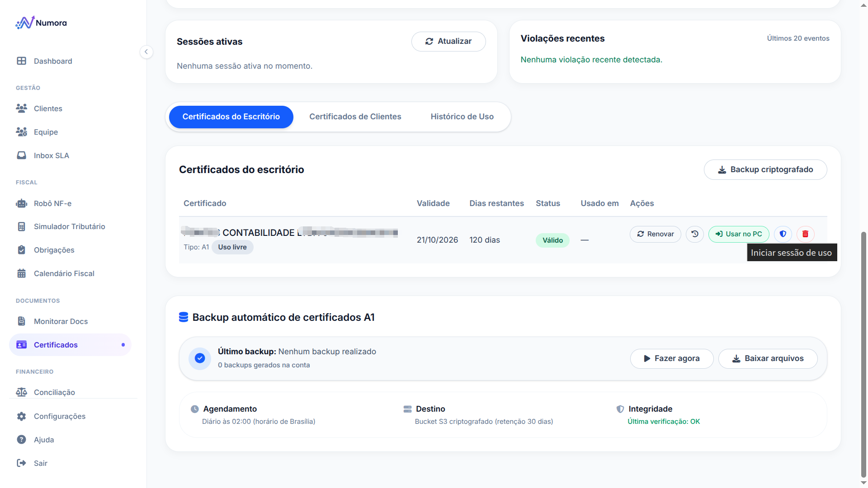Click Fazer agora backup button
Image resolution: width=868 pixels, height=488 pixels.
[x=672, y=359]
